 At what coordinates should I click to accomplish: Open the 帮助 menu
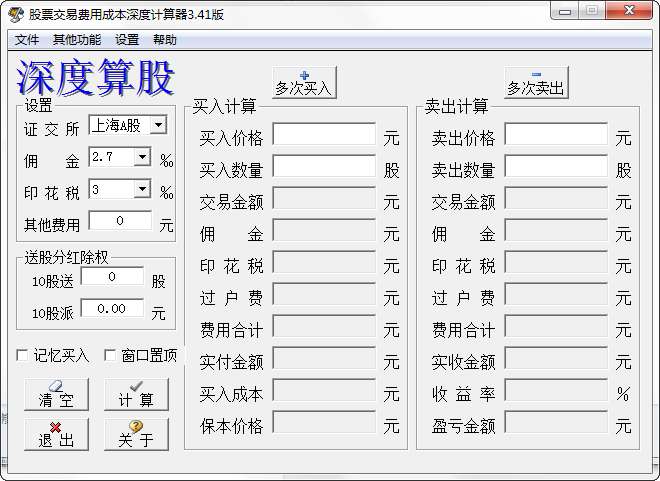pyautogui.click(x=165, y=40)
